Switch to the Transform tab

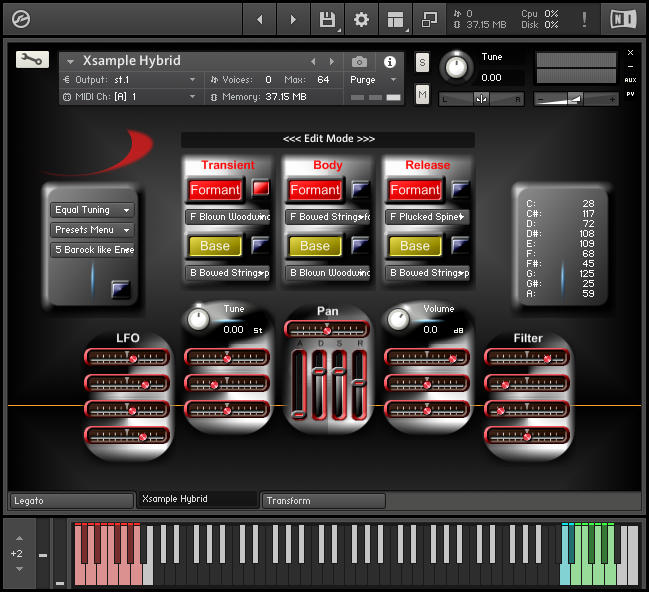tap(324, 501)
